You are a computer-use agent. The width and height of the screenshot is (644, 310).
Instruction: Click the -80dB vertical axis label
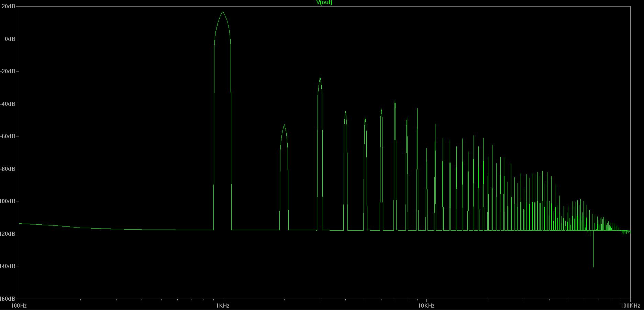[x=8, y=169]
